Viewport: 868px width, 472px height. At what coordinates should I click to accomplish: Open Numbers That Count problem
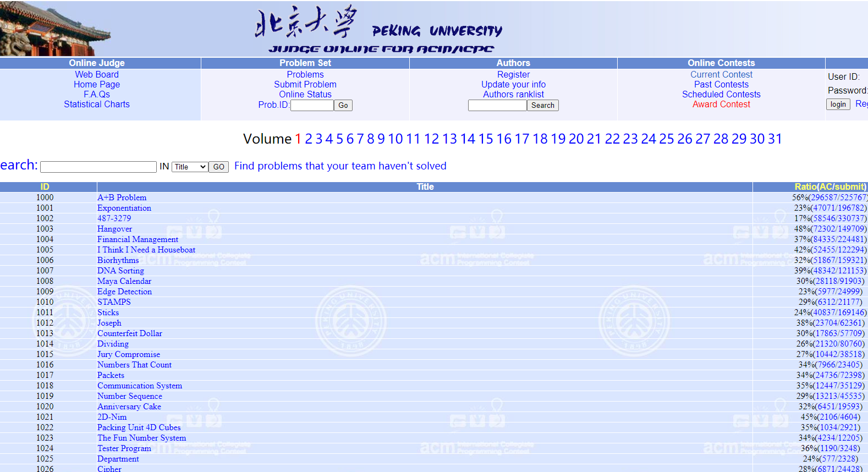click(135, 365)
